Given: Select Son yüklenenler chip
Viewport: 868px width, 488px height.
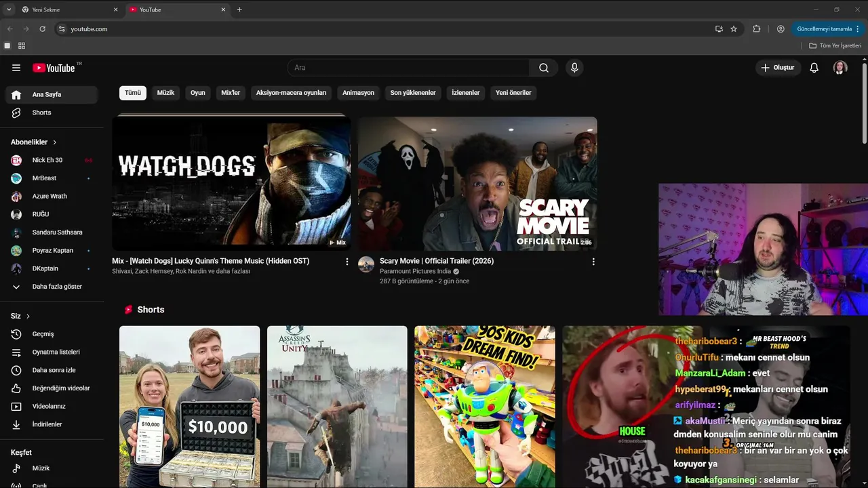Looking at the screenshot, I should 413,93.
